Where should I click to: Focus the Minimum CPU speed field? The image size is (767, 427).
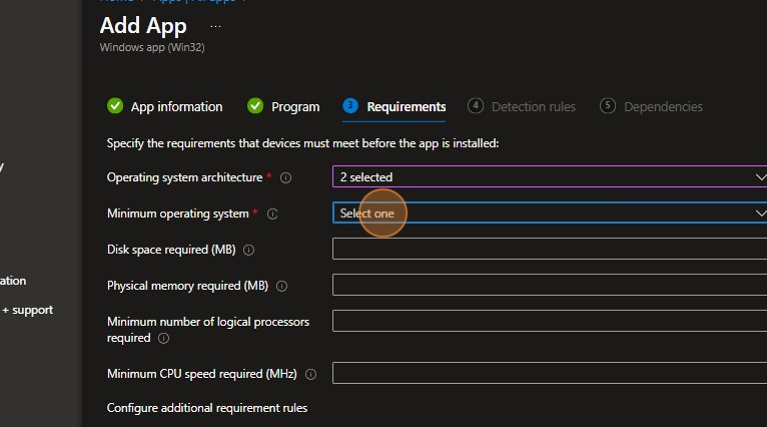[x=549, y=373]
